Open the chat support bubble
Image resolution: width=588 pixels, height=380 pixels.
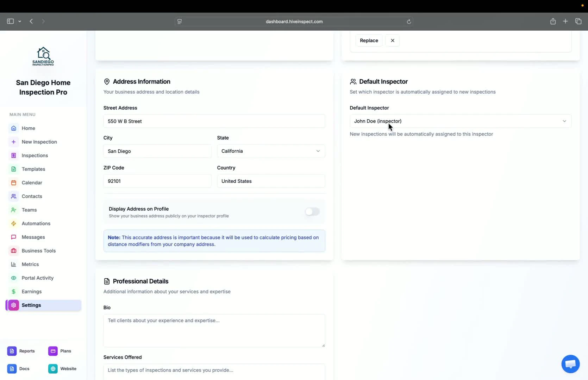click(570, 364)
